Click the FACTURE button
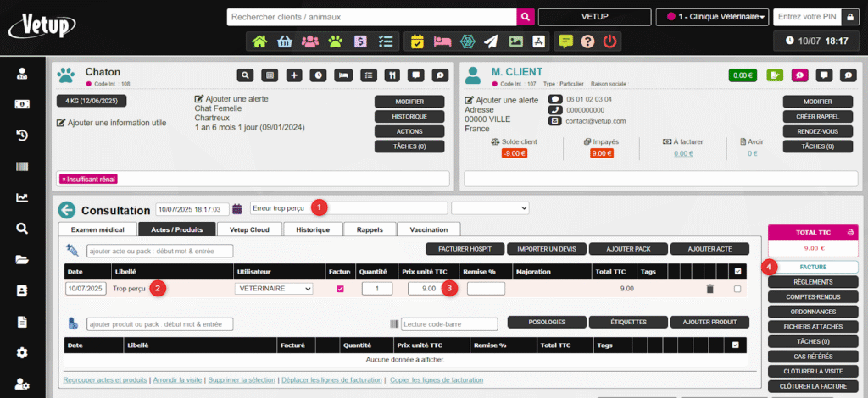Viewport: 868px width, 398px height. tap(812, 267)
